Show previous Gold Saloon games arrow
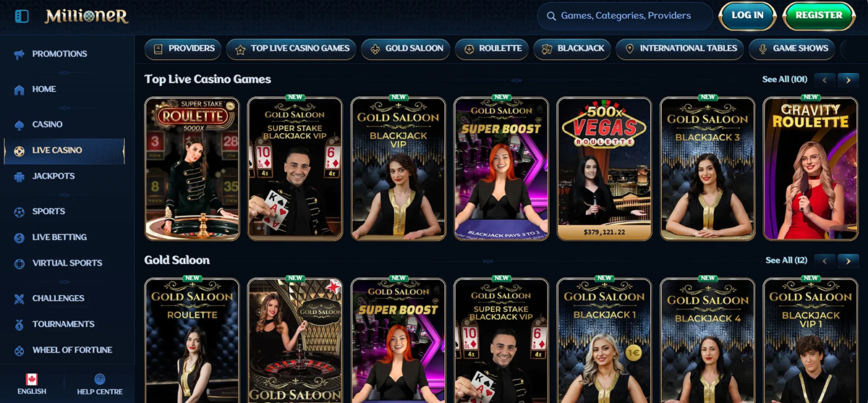 point(825,260)
